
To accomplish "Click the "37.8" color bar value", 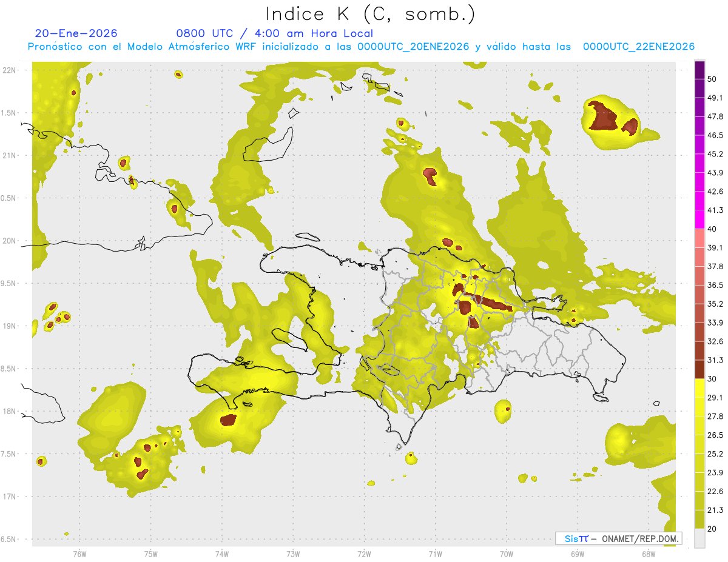I will pyautogui.click(x=715, y=267).
